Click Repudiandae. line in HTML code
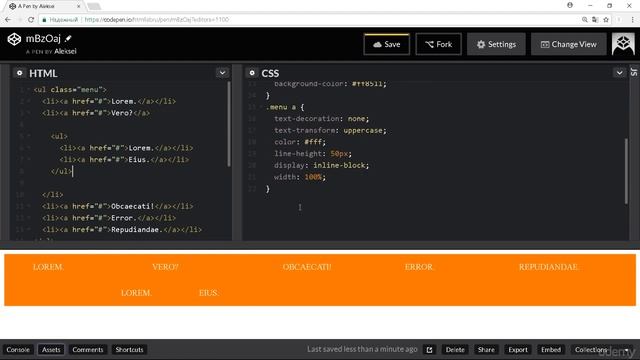The height and width of the screenshot is (360, 640). point(122,230)
